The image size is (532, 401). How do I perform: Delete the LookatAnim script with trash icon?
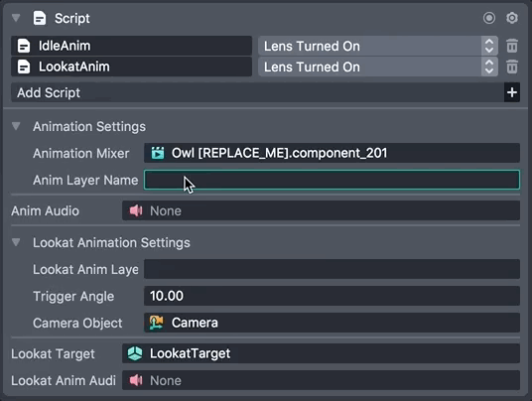tap(512, 67)
